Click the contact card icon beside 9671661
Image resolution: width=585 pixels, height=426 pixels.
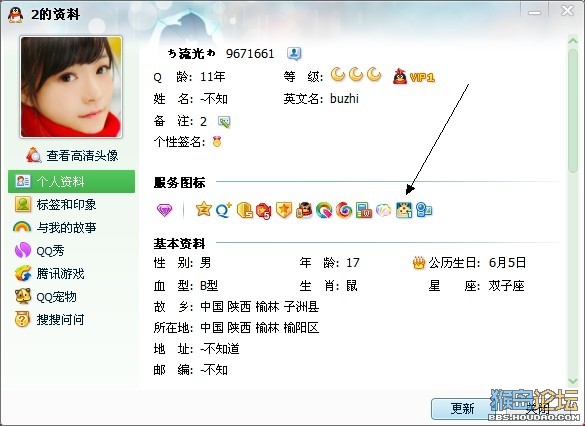pos(294,54)
